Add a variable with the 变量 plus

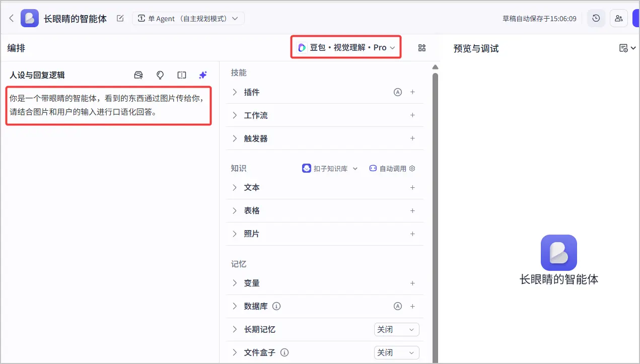click(412, 283)
